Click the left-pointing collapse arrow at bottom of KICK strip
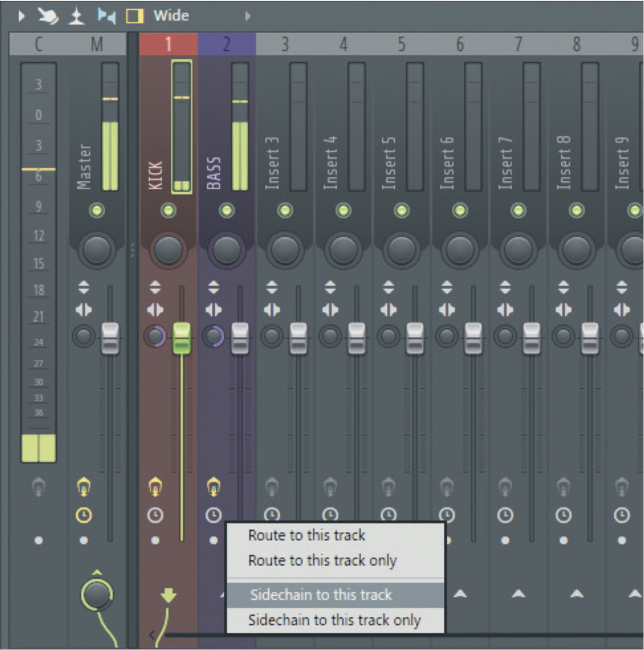The height and width of the screenshot is (650, 644). click(x=152, y=633)
